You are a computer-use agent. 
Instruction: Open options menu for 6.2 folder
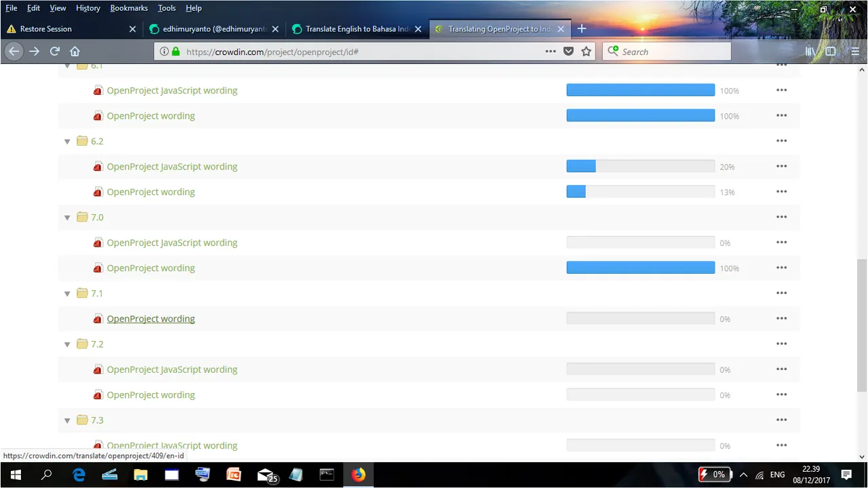[x=781, y=141]
